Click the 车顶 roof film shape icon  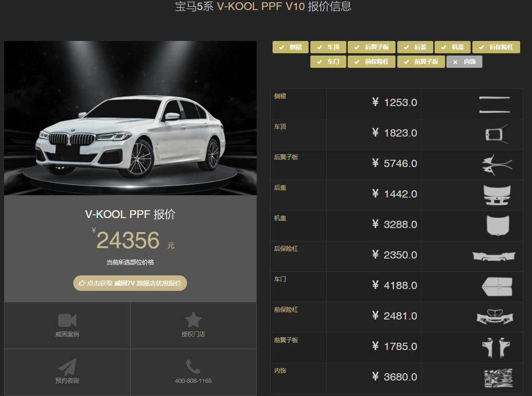(x=497, y=134)
